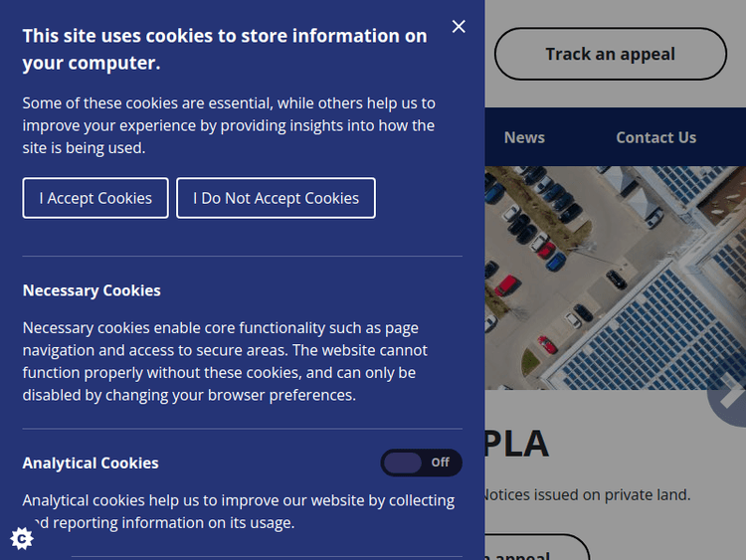Click the 'Some of these cookies are essential' paragraph

(x=229, y=125)
